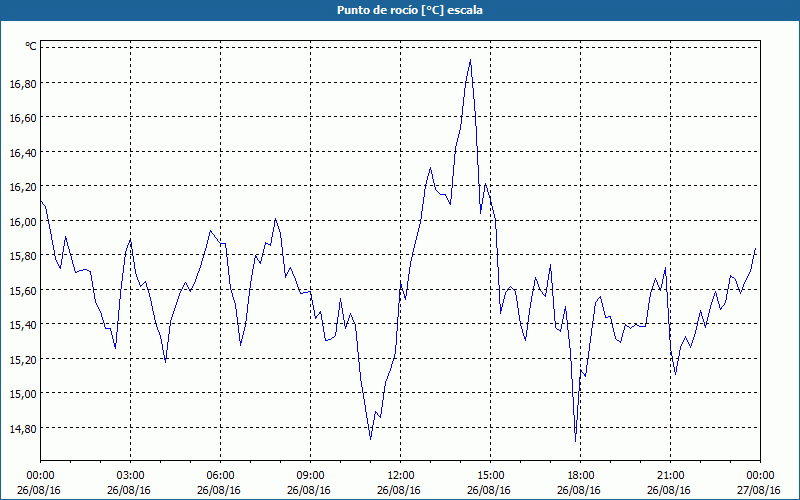Click the °C unit label on the y-axis
Viewport: 800px width, 500px height.
click(31, 46)
